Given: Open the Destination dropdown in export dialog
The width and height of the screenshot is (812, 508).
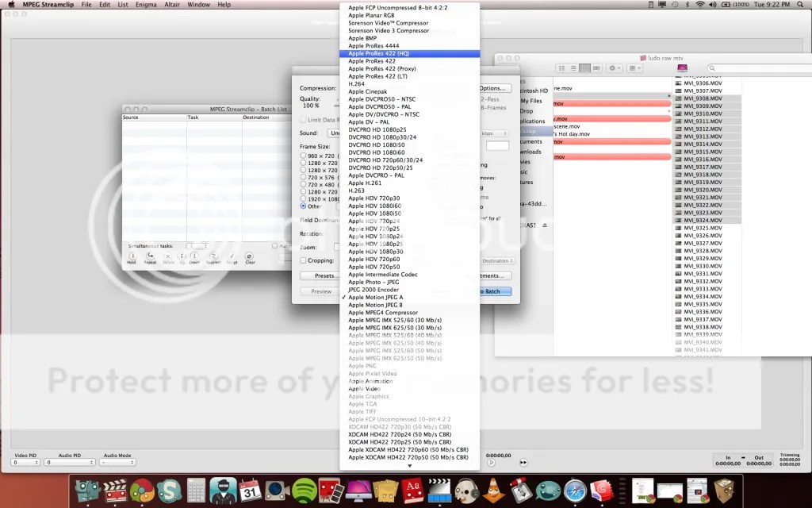Looking at the screenshot, I should (497, 260).
